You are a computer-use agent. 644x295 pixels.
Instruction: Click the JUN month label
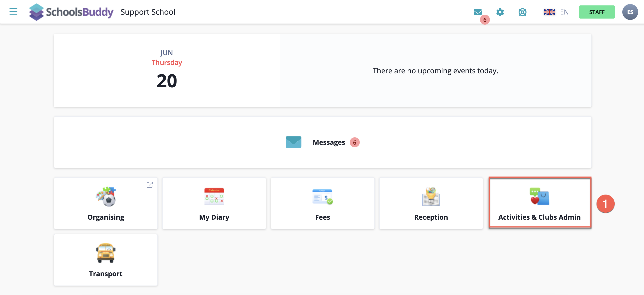[x=167, y=53]
